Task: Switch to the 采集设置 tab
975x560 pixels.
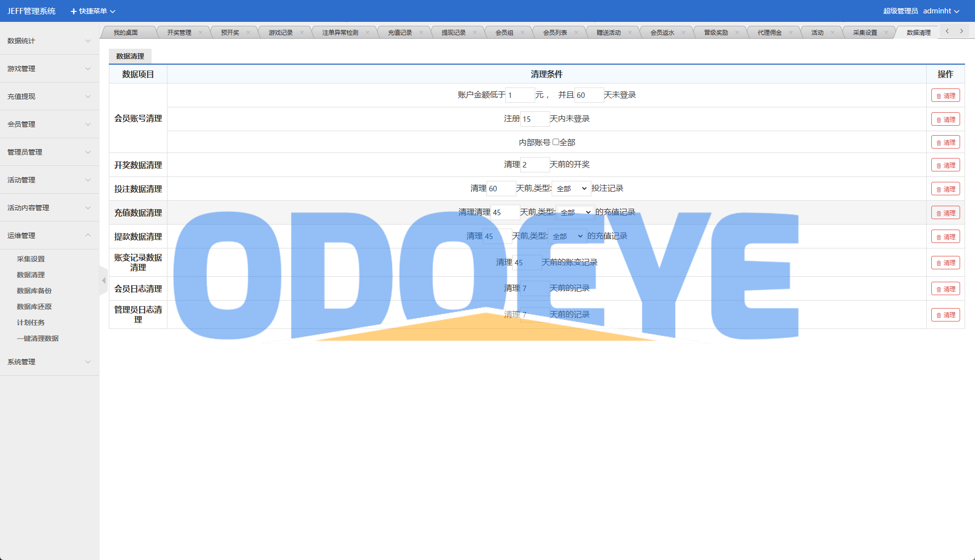Action: [x=865, y=33]
